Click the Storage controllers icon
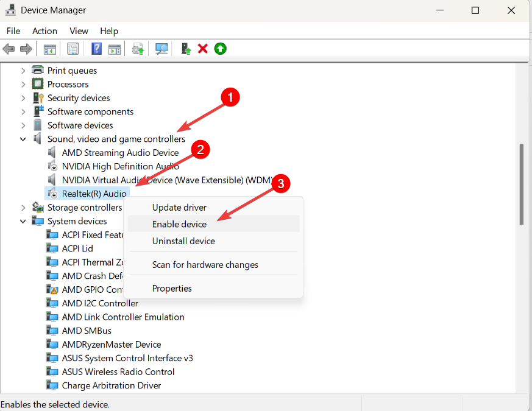Image resolution: width=532 pixels, height=411 pixels. coord(38,207)
